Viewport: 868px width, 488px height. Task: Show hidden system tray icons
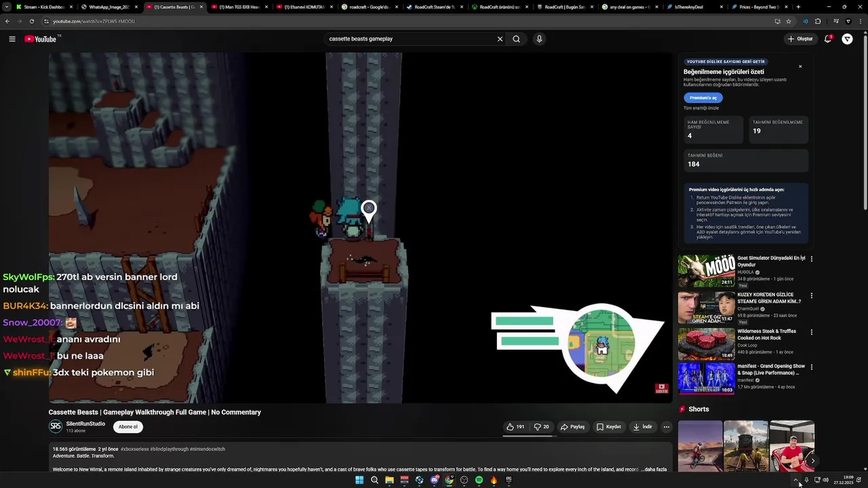click(x=796, y=480)
